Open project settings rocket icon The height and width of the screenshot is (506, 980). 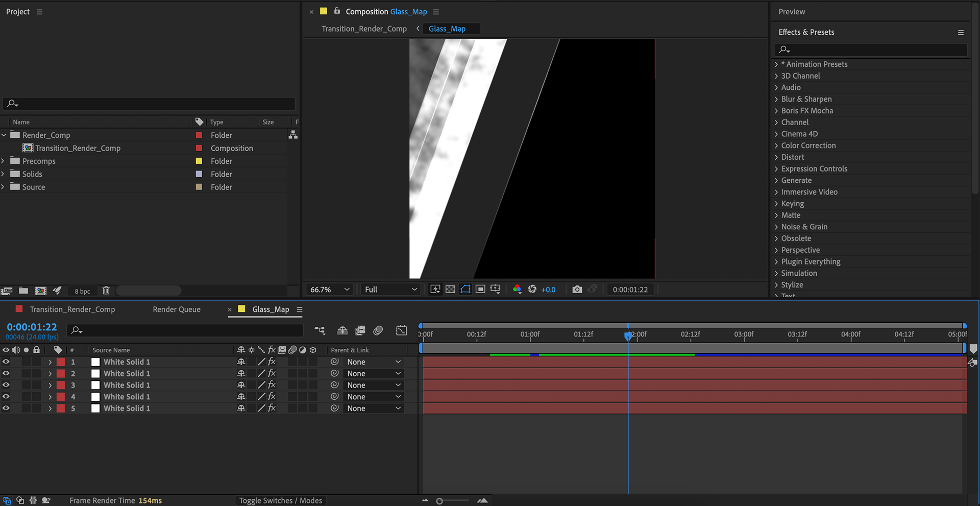pos(57,291)
